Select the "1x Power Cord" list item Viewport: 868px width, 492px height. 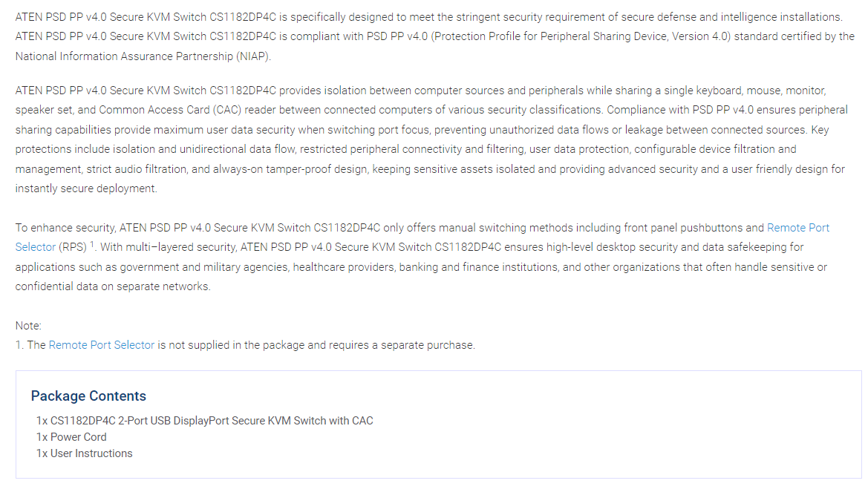(x=71, y=437)
